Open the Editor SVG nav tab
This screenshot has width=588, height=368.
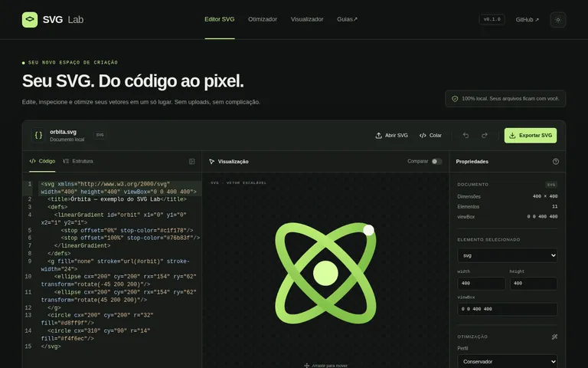point(220,19)
